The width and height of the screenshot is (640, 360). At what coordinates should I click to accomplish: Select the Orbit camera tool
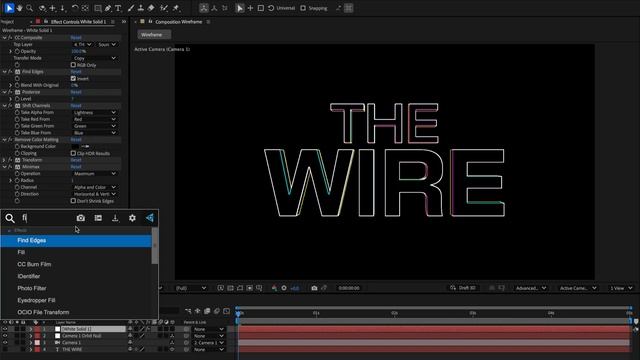click(x=42, y=8)
